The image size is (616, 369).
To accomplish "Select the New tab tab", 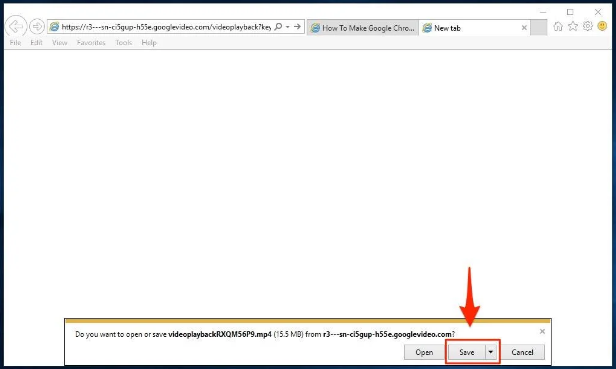I will (474, 28).
